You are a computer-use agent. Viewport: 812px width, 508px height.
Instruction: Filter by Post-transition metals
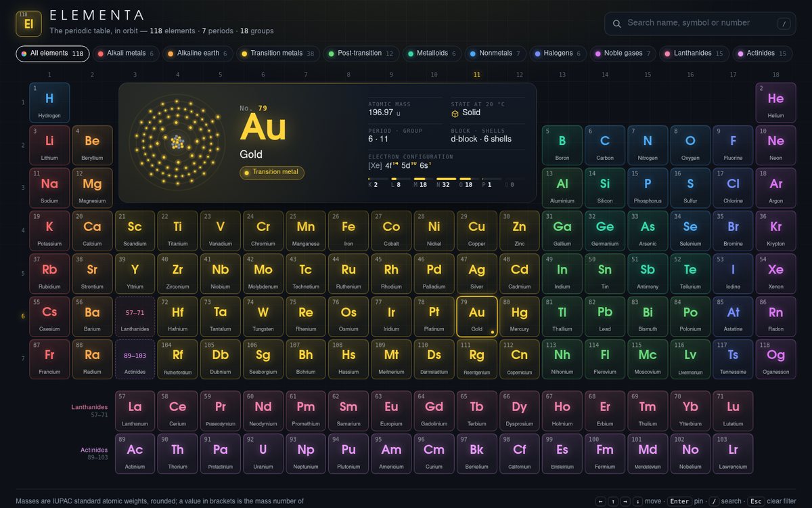tap(361, 54)
